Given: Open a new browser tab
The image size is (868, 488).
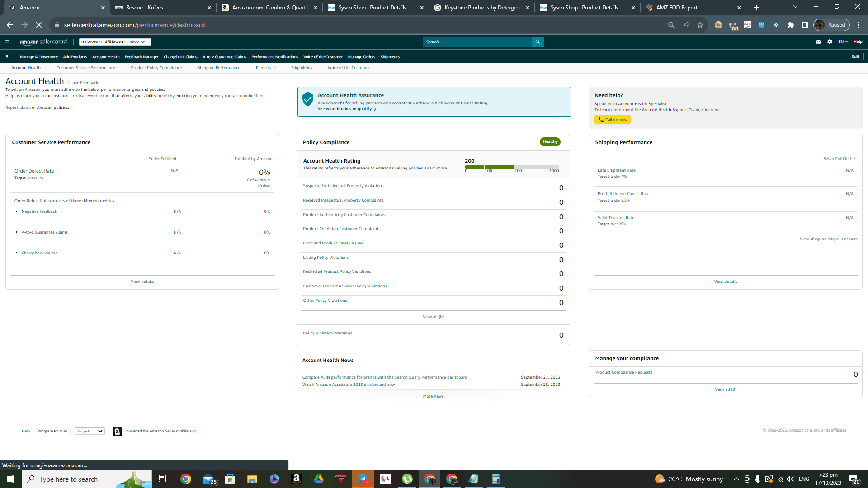Looking at the screenshot, I should (x=756, y=8).
